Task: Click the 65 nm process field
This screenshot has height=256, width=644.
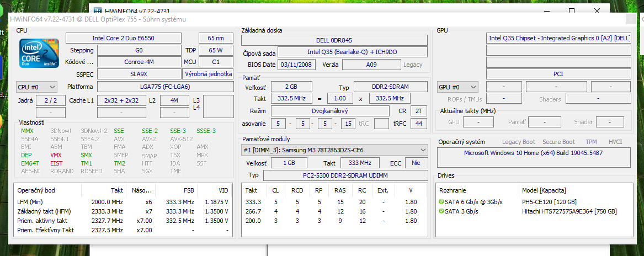Action: pos(216,38)
